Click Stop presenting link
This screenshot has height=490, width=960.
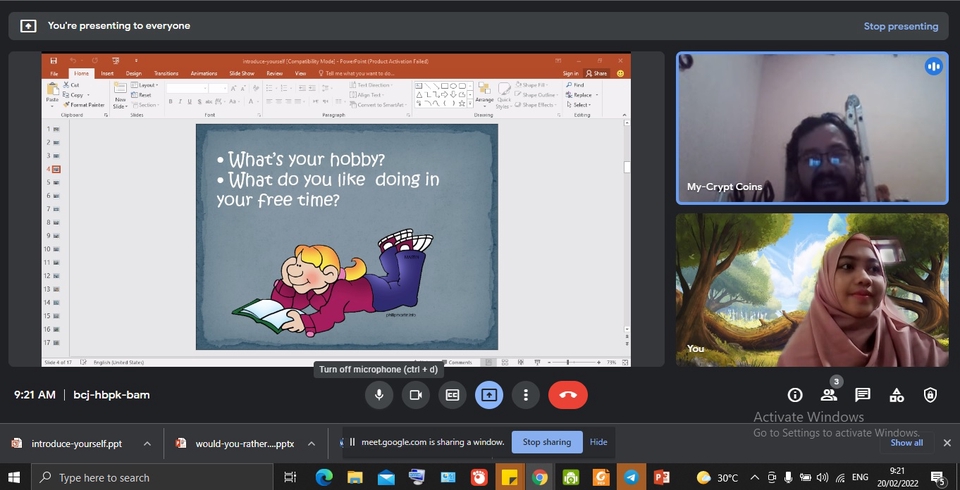(901, 26)
